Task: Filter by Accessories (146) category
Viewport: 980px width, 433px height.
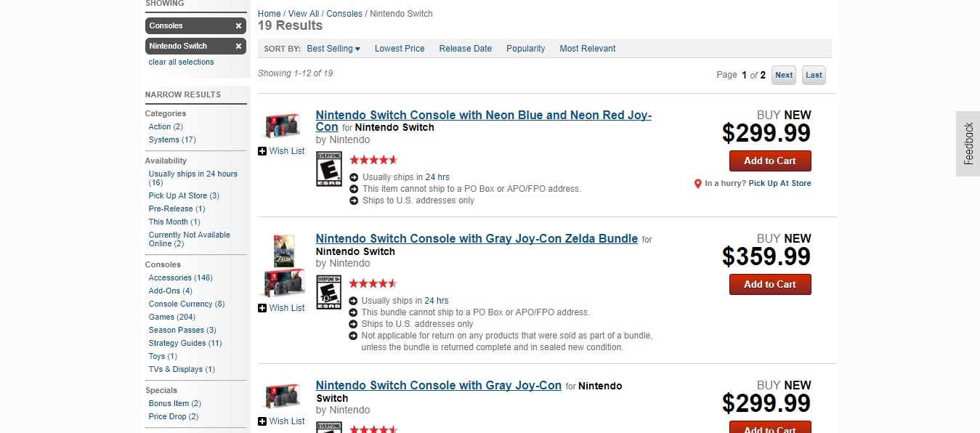Action: [x=180, y=278]
